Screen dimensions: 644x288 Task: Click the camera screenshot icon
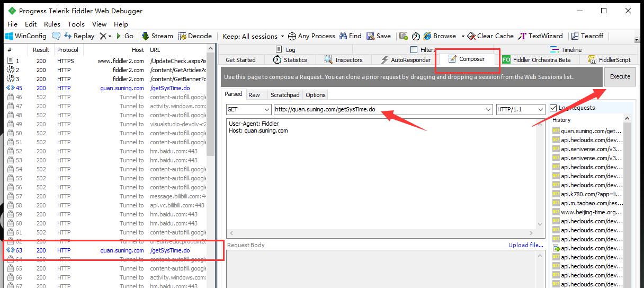404,36
